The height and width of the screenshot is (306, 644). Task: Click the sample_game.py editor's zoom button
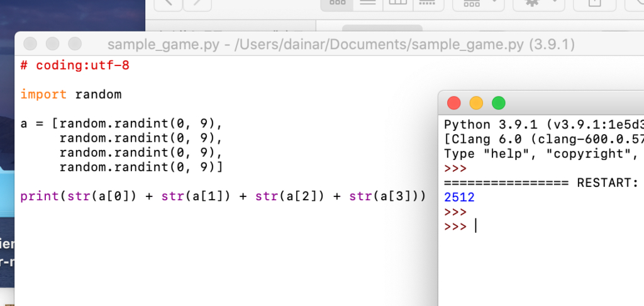[x=75, y=44]
